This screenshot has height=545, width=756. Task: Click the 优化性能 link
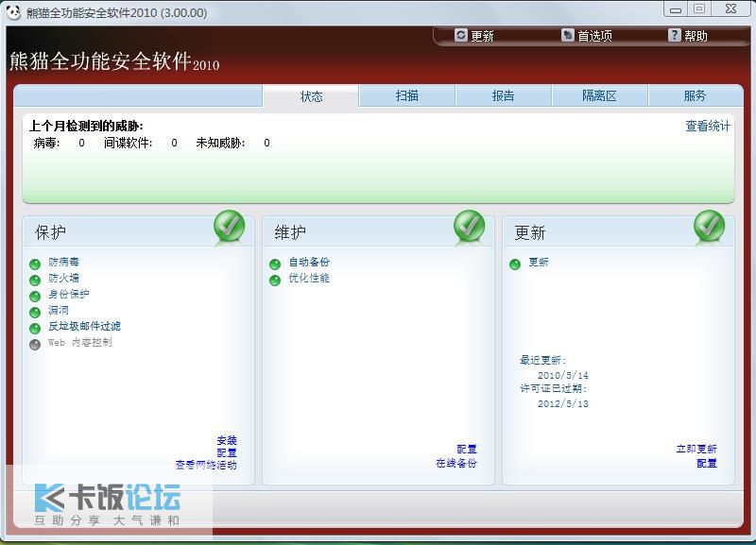pos(309,278)
